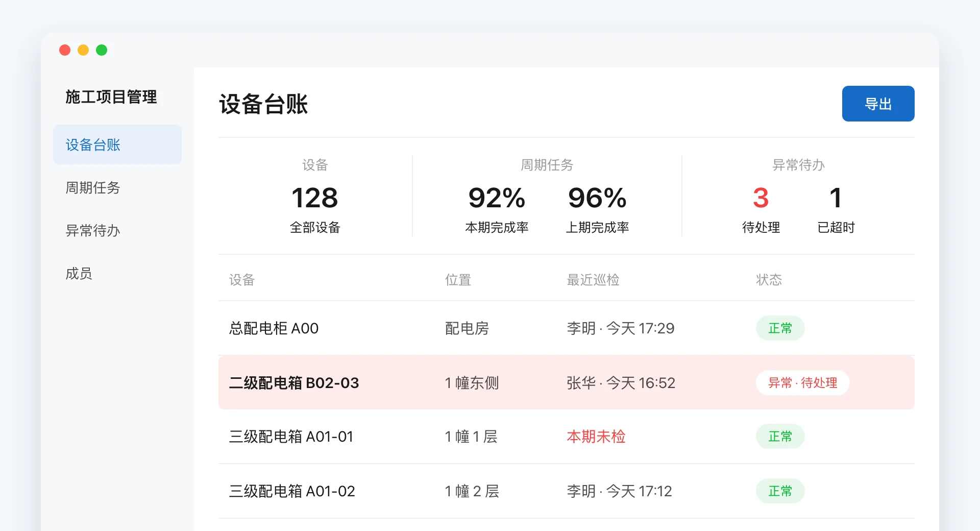This screenshot has height=531, width=980.
Task: Click 李明 · 今天 17:29 inspection cell
Action: pyautogui.click(x=621, y=328)
